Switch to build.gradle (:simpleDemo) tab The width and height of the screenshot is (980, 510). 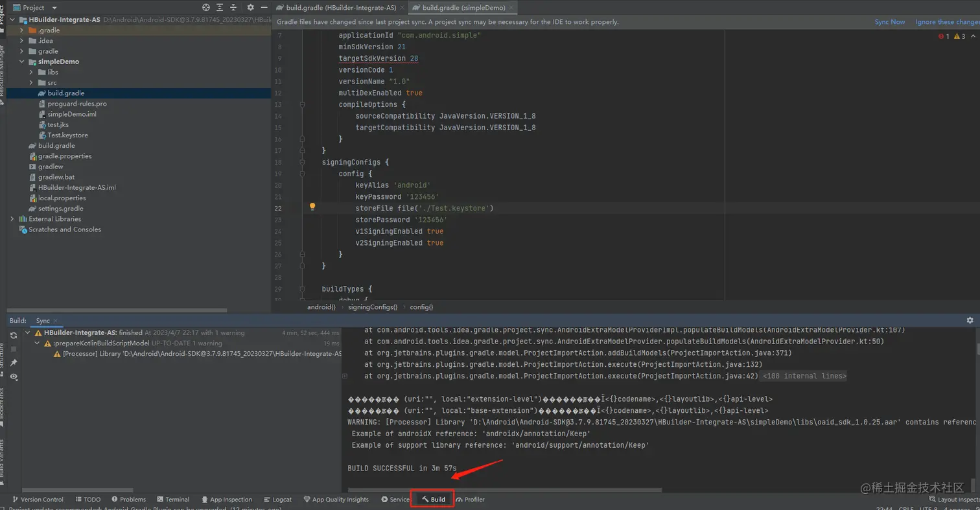point(464,7)
